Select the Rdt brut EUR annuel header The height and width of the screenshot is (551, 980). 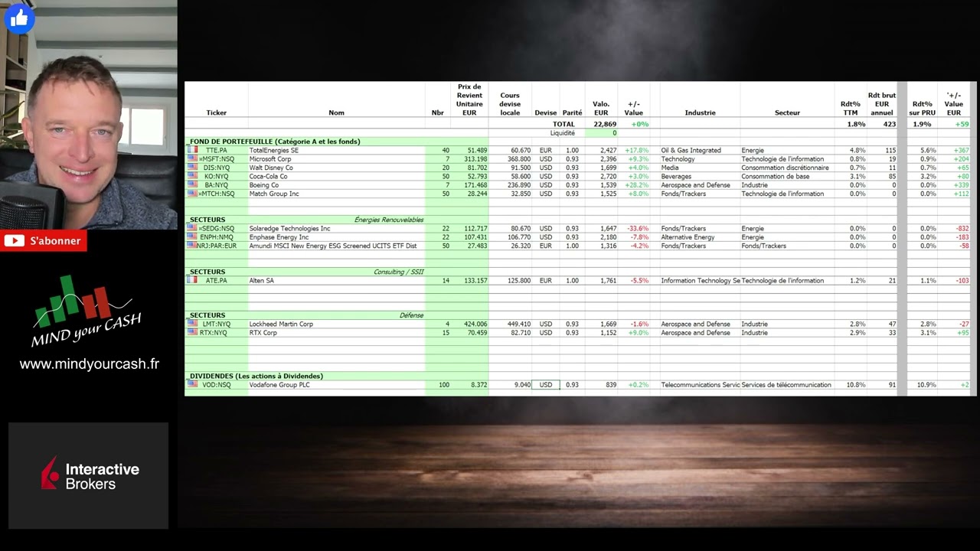882,104
